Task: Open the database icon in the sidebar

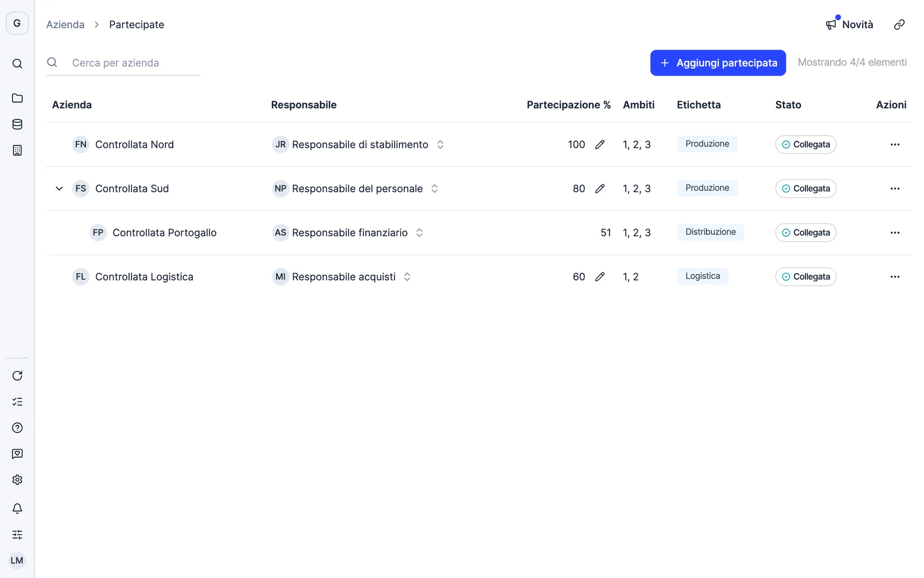Action: (17, 124)
